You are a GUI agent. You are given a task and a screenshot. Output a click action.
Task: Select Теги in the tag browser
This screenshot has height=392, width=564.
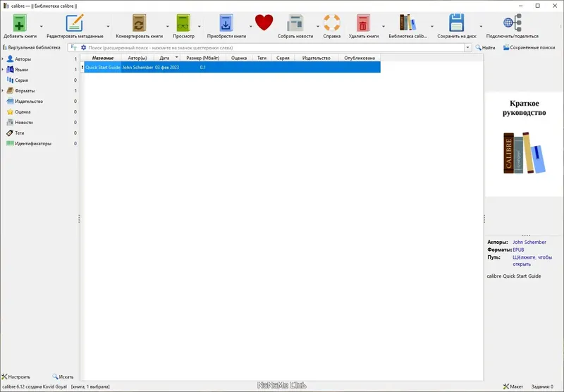pos(20,133)
